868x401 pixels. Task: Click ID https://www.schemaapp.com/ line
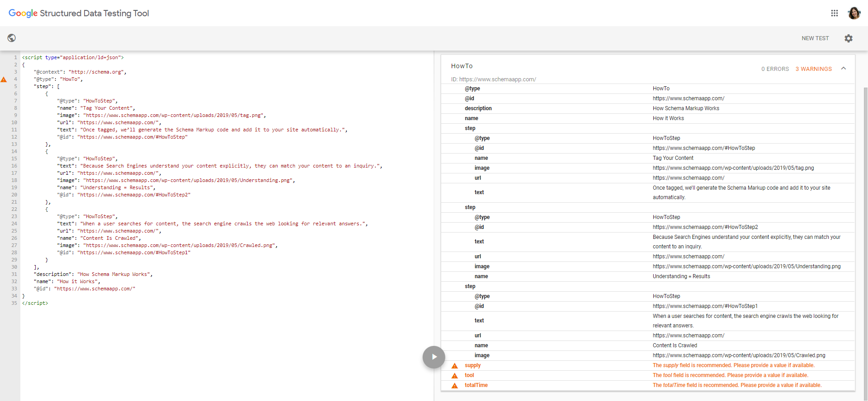494,79
